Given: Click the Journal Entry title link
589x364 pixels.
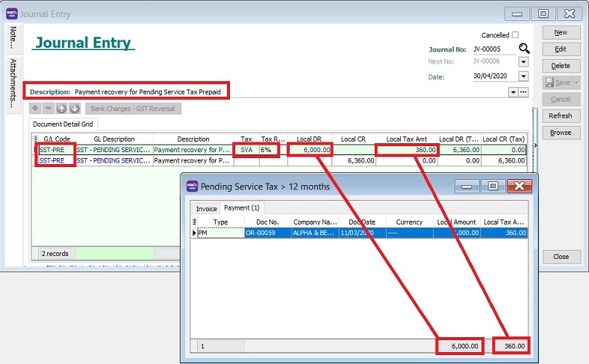Looking at the screenshot, I should click(x=83, y=43).
